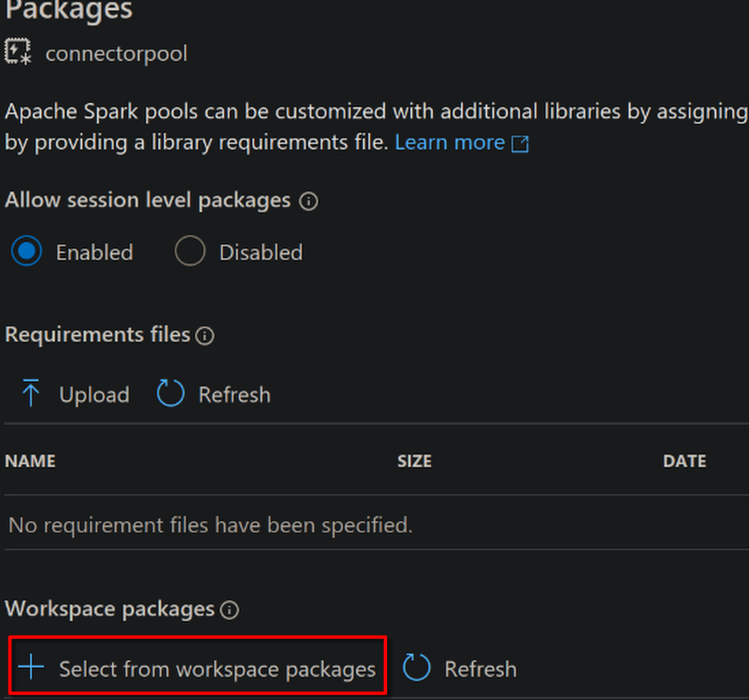Select the Disabled radio button
This screenshot has height=700, width=749.
190,251
